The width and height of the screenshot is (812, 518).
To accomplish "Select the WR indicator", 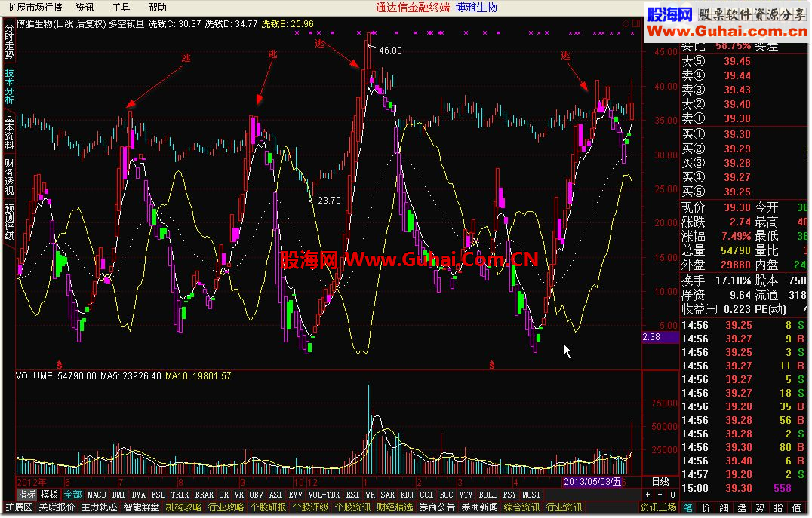I will (x=371, y=495).
